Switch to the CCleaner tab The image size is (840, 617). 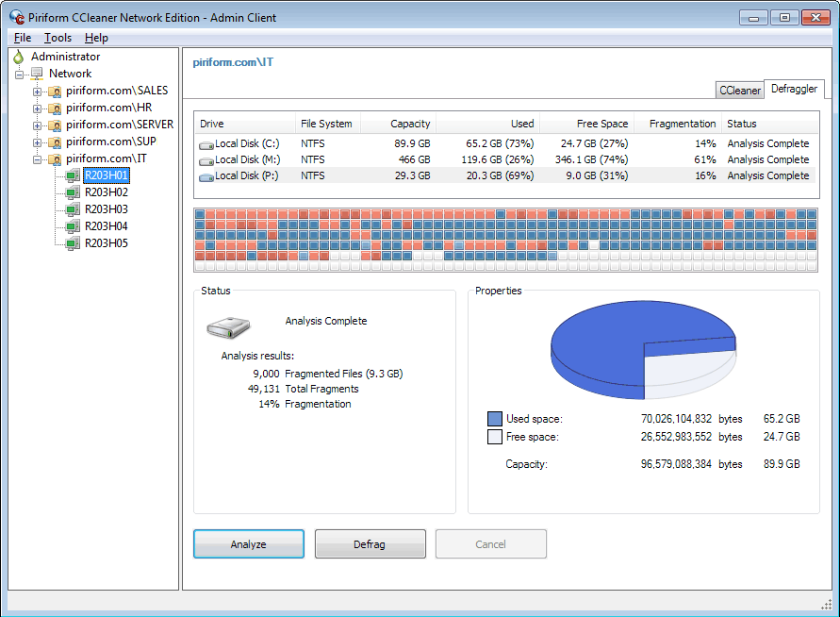pos(739,91)
